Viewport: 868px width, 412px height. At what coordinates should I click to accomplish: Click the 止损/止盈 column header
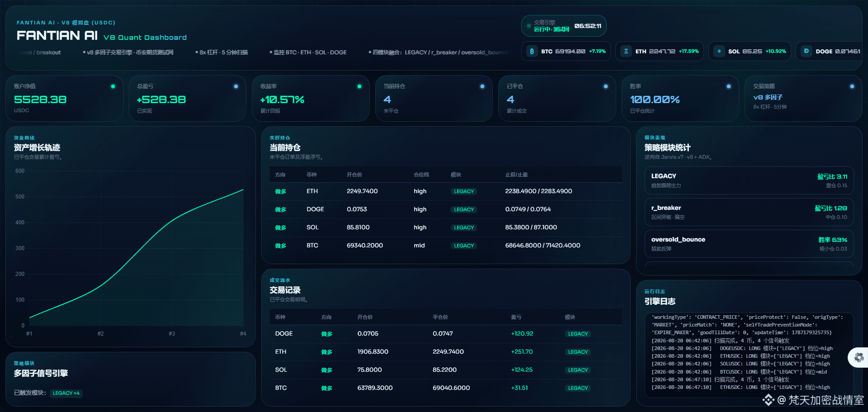point(516,175)
